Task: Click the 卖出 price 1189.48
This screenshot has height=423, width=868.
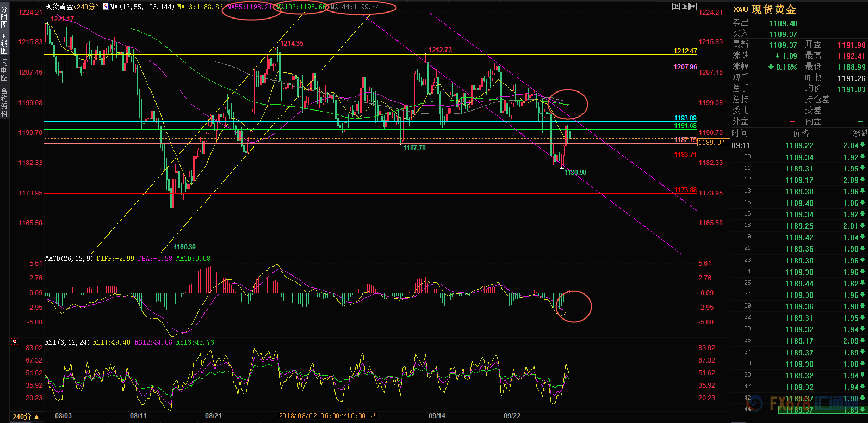Action: point(783,23)
